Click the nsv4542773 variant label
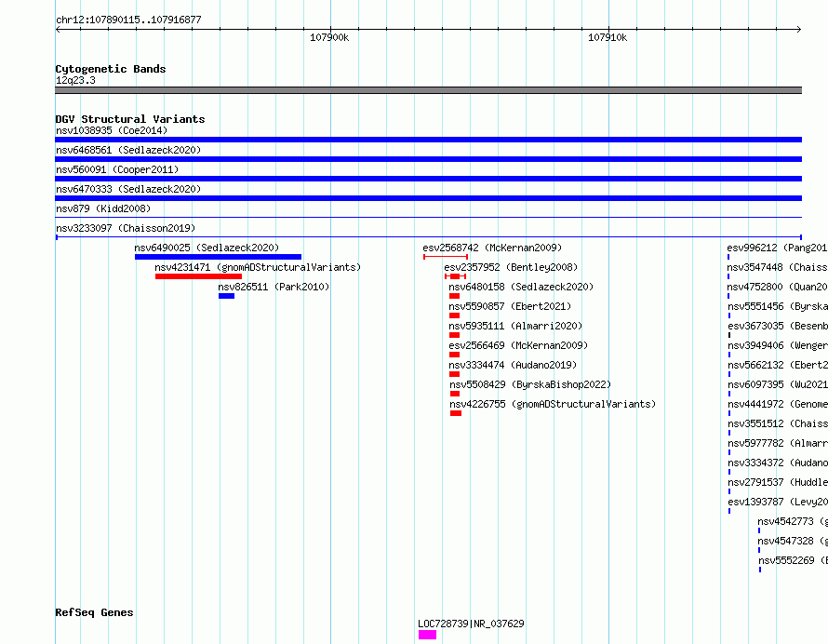The image size is (828, 644). 792,521
